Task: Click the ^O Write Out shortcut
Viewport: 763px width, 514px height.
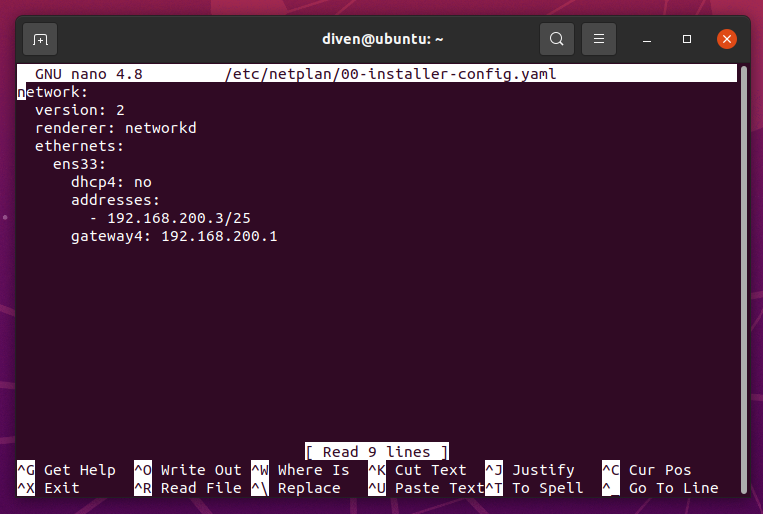Action: (x=187, y=470)
